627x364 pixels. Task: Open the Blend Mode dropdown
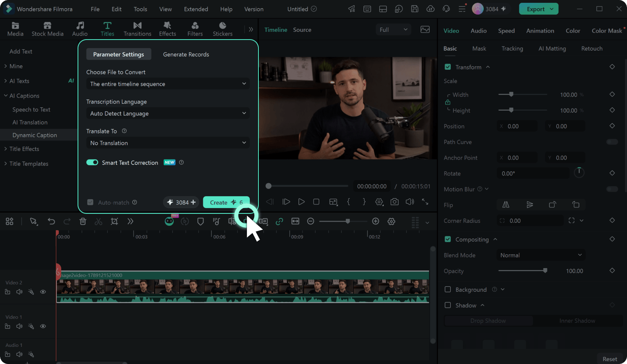541,255
